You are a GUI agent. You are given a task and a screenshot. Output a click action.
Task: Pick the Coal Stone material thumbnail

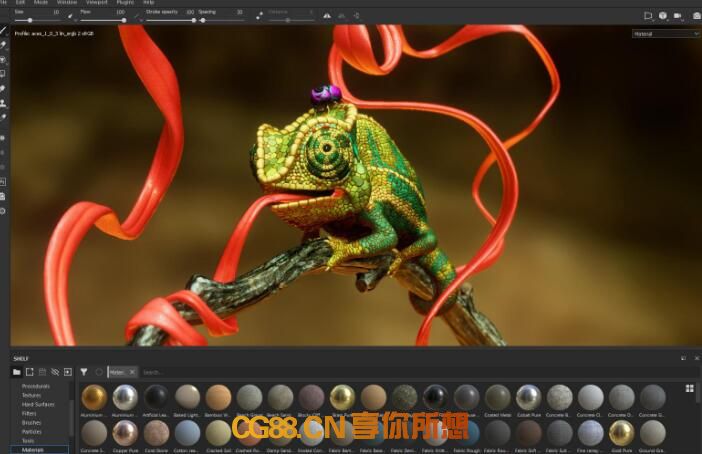tap(156, 433)
